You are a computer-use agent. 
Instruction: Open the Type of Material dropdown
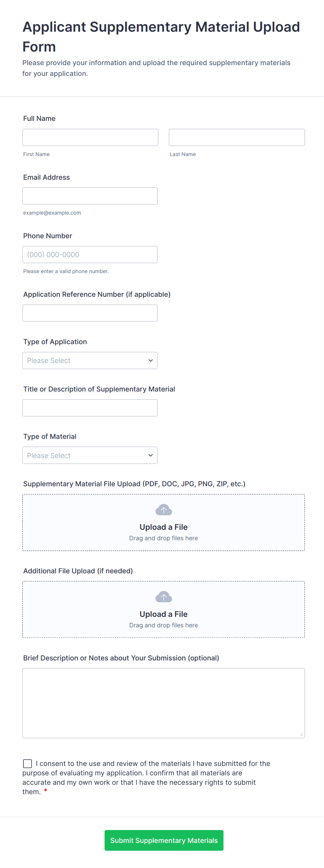(x=90, y=455)
